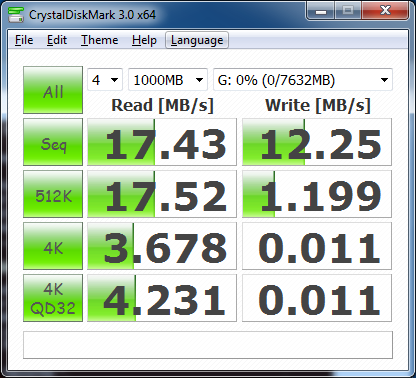
Task: Click the empty comment field at the bottom
Action: 208,345
